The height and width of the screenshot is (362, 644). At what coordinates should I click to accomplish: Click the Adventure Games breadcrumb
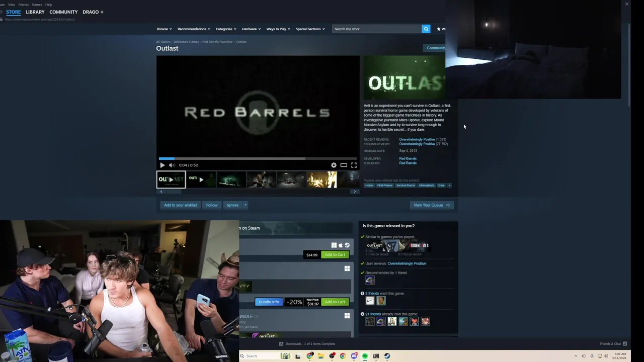tap(186, 42)
